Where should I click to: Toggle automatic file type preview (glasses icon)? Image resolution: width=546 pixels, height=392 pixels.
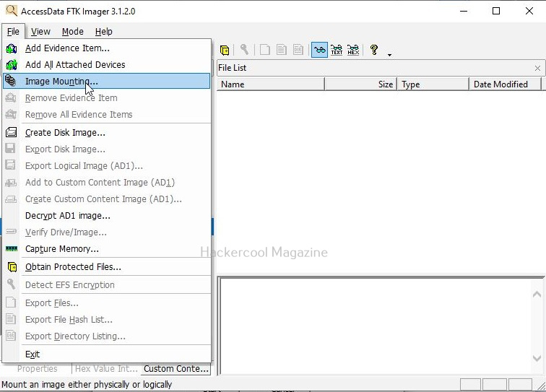(x=319, y=50)
